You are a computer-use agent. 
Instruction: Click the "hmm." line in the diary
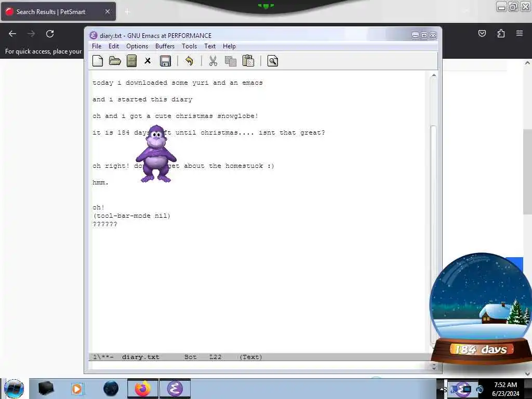coord(100,182)
